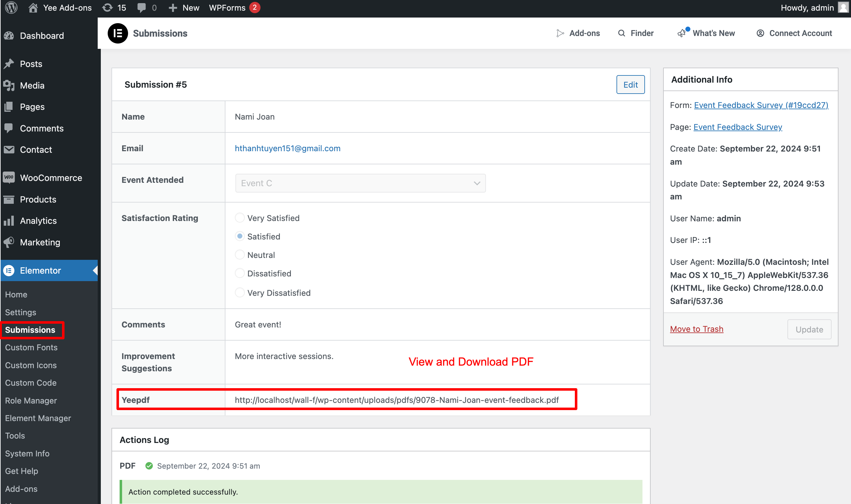Screen dimensions: 851x504
Task: Click the WooCommerce sidebar icon
Action: pos(9,177)
